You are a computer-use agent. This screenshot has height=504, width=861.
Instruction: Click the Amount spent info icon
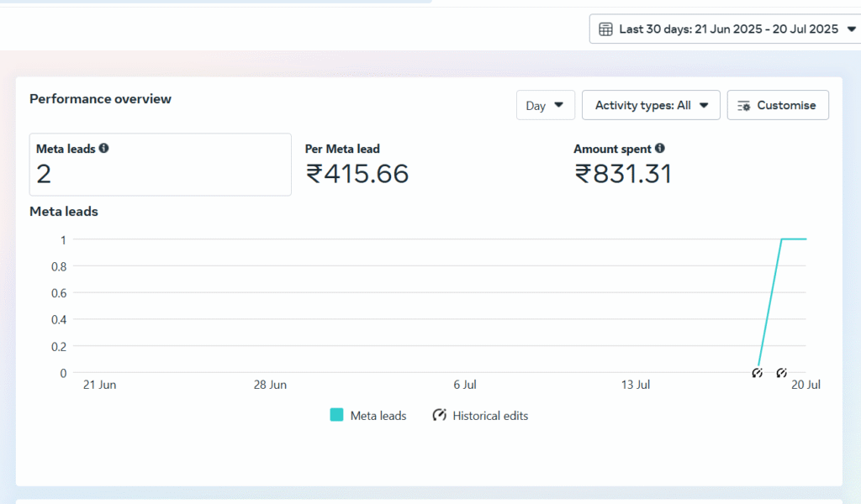coord(660,148)
